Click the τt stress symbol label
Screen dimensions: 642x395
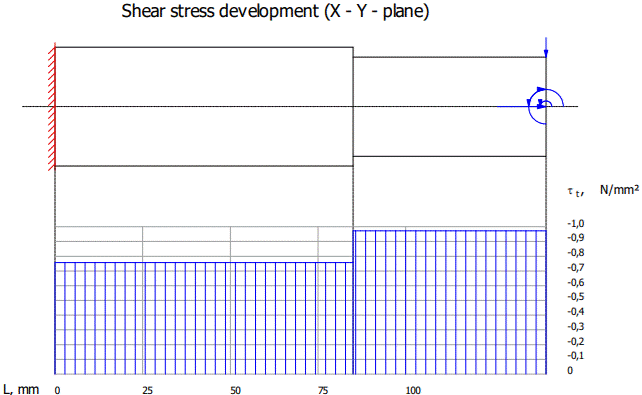(575, 192)
